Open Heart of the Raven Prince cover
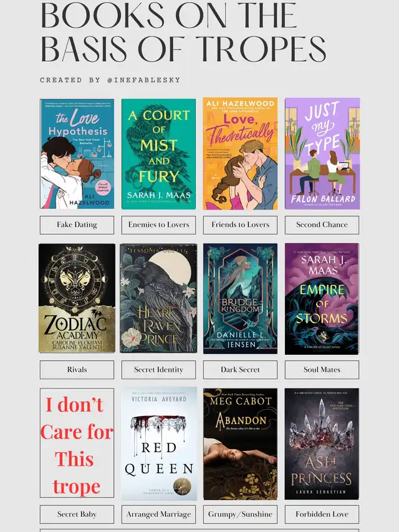Screen dimensions: 399x532 [158, 298]
